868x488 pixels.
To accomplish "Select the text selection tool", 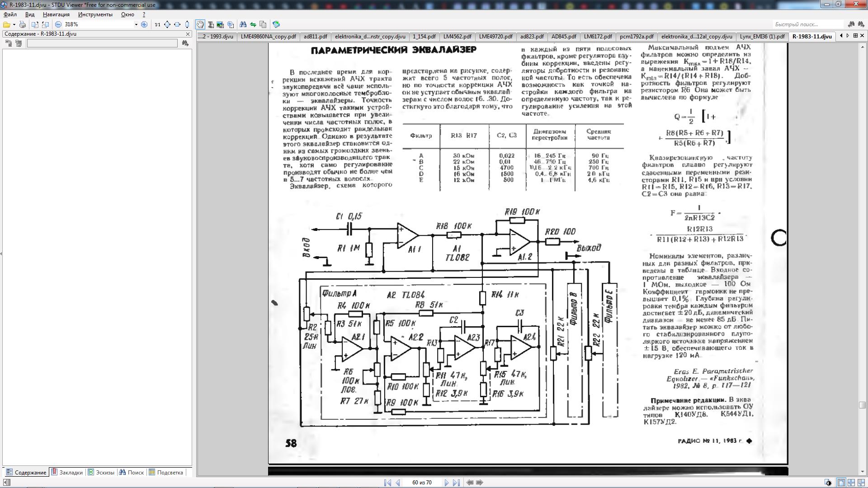I will [210, 24].
